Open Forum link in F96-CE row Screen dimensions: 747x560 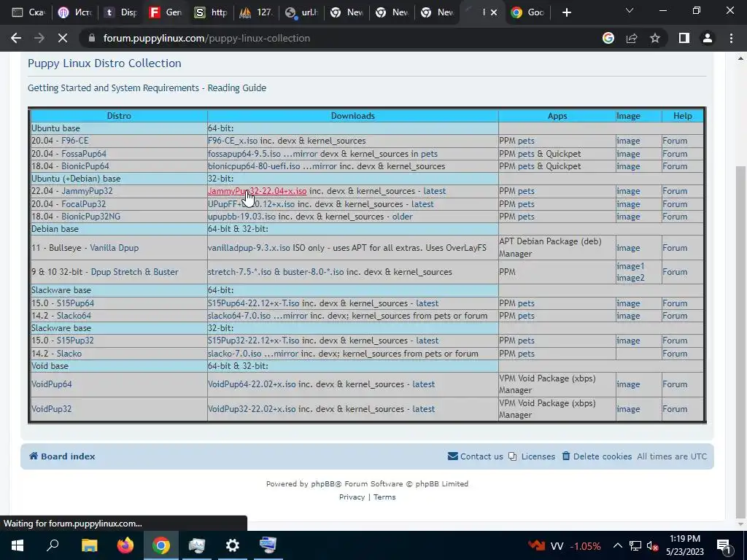pos(675,141)
